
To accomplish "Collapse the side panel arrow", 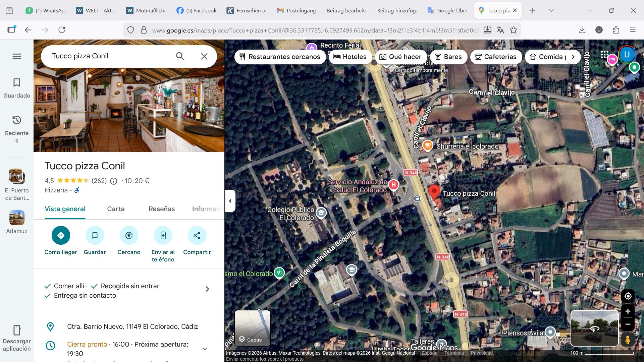I will pyautogui.click(x=230, y=201).
